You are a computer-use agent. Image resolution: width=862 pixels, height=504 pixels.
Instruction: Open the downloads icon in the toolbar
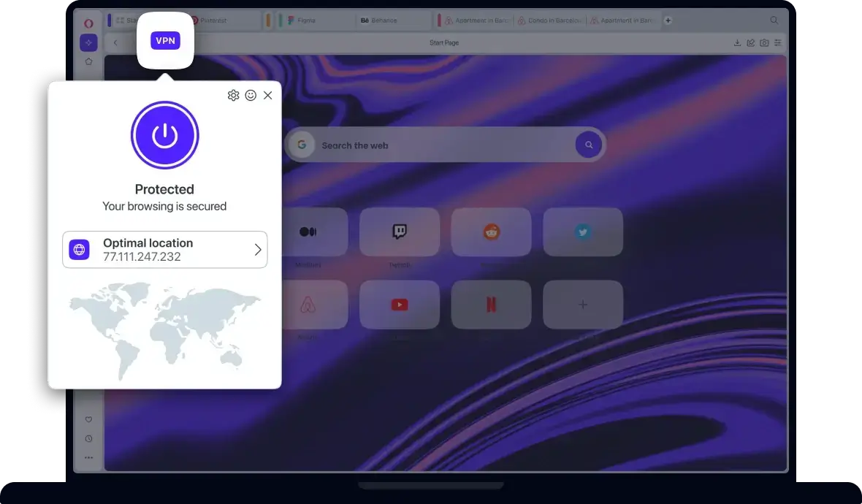737,42
